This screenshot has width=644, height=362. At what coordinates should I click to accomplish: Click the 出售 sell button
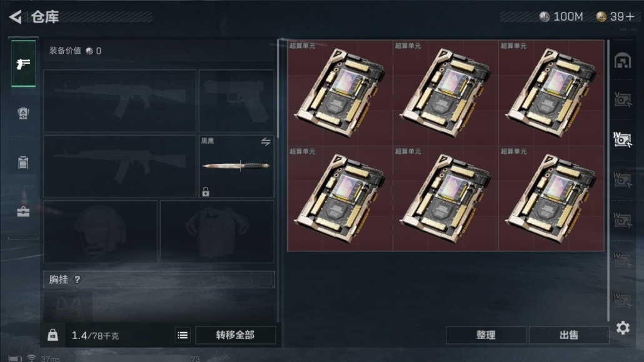(x=569, y=335)
